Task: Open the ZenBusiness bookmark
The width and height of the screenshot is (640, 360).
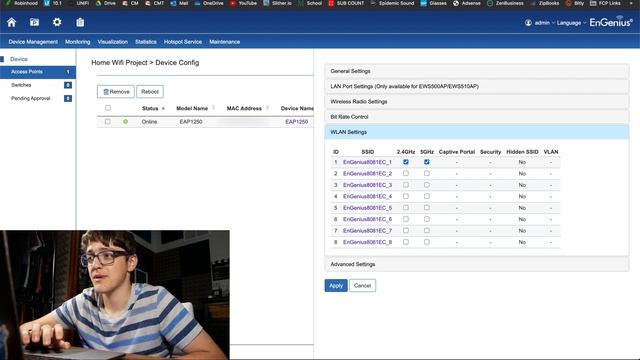Action: (x=505, y=3)
